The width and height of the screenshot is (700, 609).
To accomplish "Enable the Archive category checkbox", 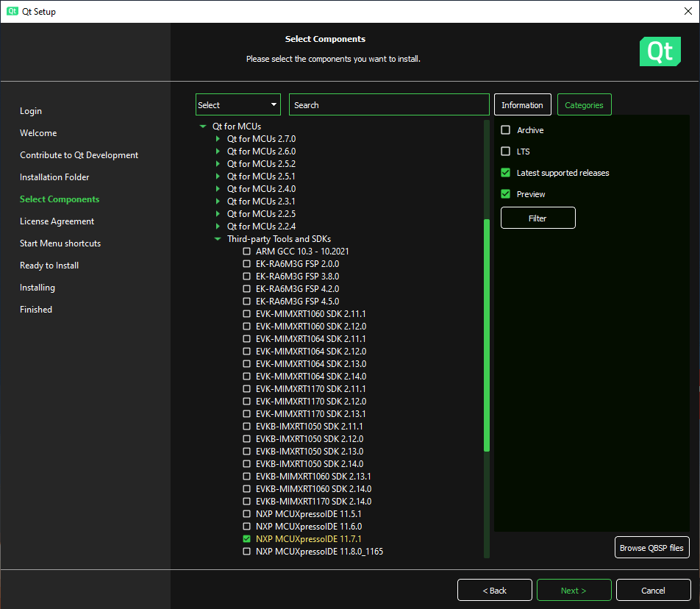I will 505,130.
